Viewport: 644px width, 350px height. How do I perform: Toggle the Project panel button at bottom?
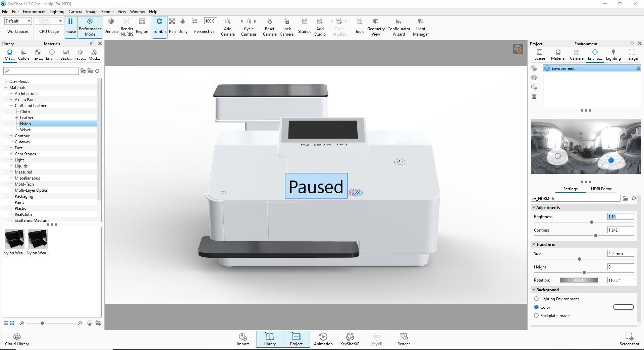pos(296,339)
